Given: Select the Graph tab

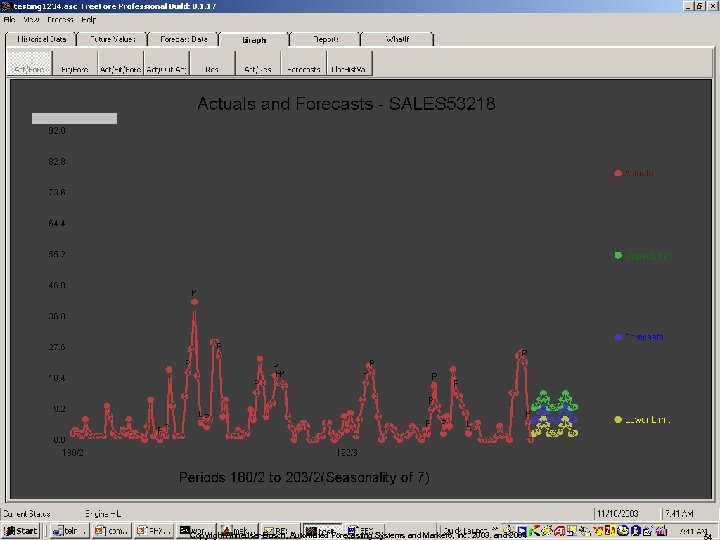Looking at the screenshot, I should [x=254, y=39].
